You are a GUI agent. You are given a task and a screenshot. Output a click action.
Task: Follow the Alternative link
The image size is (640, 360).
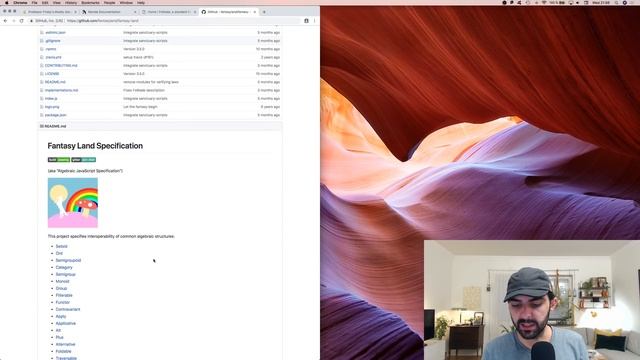pos(65,344)
